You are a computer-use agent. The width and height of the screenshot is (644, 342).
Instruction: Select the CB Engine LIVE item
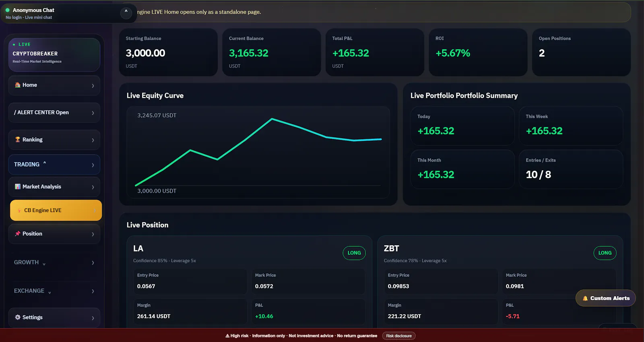pyautogui.click(x=56, y=210)
